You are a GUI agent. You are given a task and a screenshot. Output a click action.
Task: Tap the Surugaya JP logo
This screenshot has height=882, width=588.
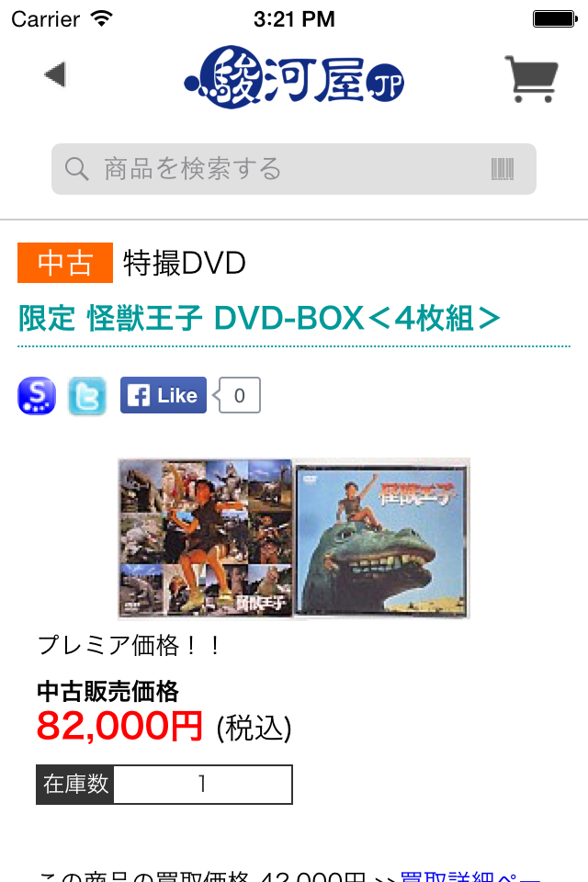(294, 77)
